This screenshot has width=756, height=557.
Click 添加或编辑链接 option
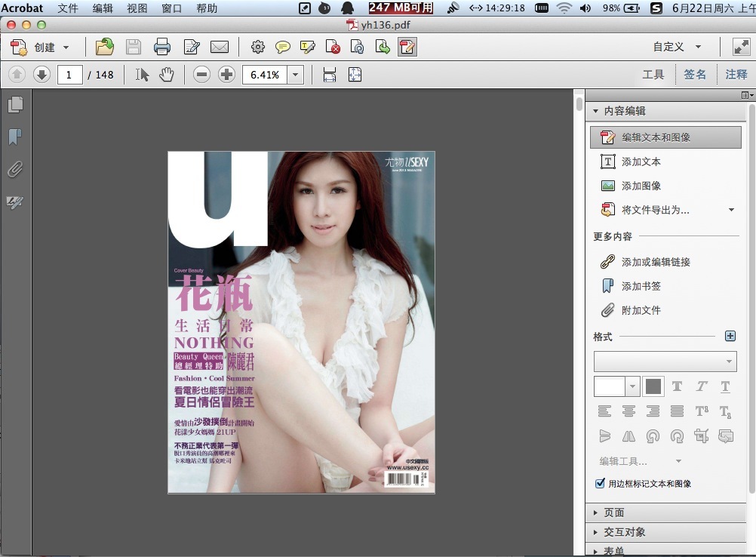pos(656,262)
